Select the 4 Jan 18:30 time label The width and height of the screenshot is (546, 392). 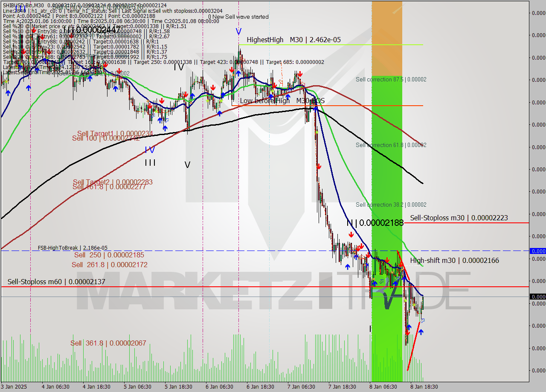[x=97, y=386]
